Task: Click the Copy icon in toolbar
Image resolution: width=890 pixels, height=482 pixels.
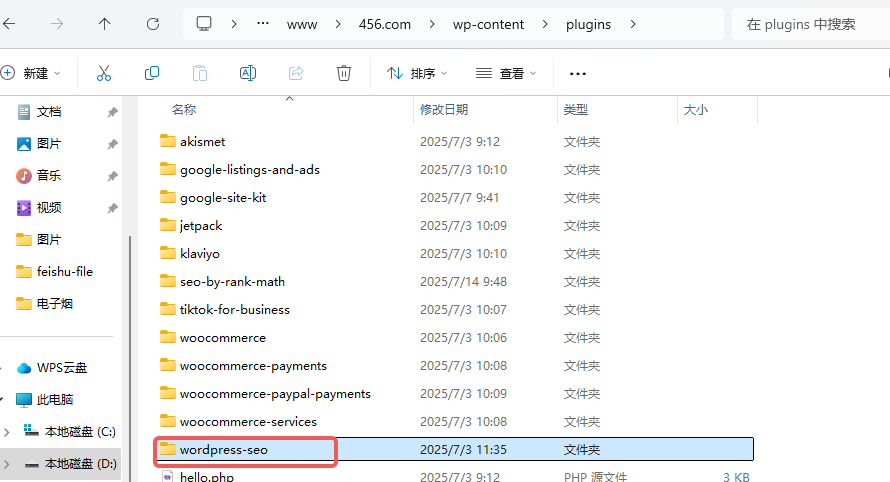Action: [x=152, y=73]
